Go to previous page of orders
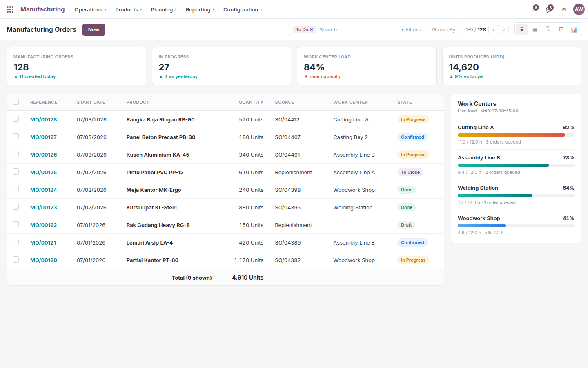 (493, 29)
